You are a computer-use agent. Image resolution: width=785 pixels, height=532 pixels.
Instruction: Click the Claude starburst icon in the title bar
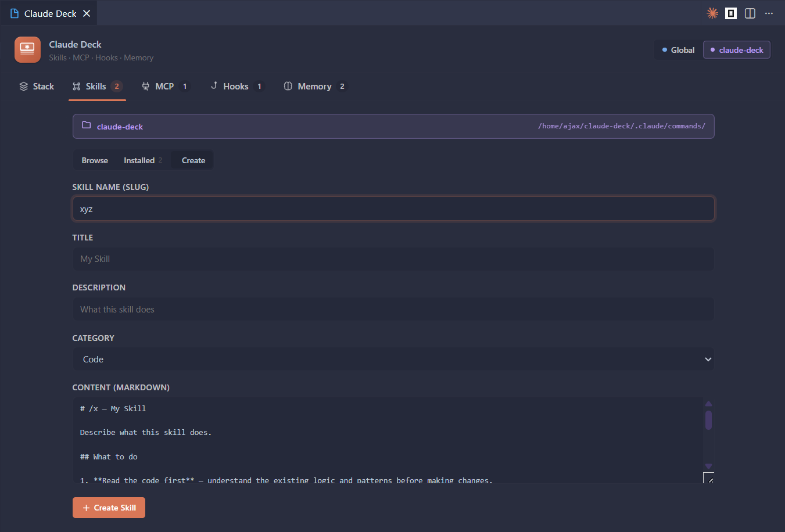coord(712,13)
